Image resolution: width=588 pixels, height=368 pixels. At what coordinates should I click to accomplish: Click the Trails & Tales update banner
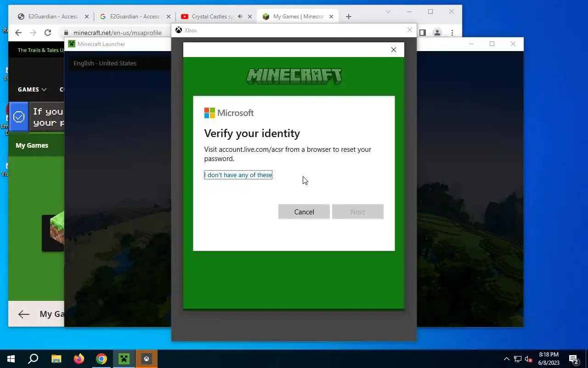click(x=41, y=50)
